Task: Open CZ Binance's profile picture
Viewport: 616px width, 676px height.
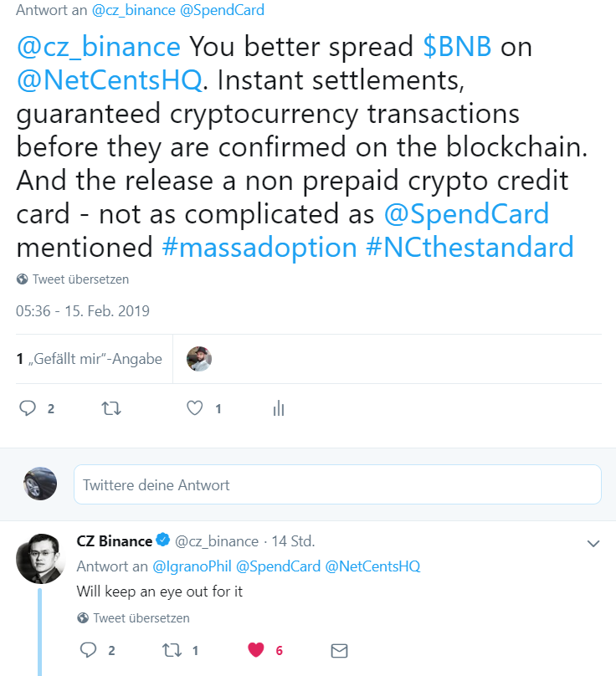Action: click(x=40, y=556)
